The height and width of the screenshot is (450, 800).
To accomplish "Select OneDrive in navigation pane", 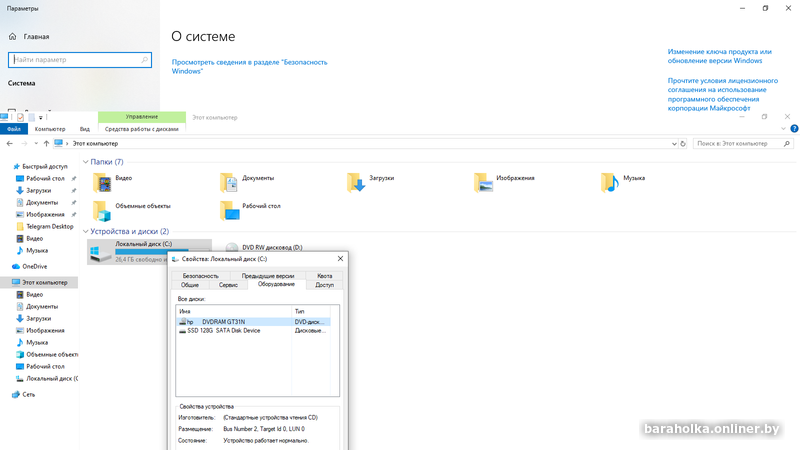I will (34, 267).
